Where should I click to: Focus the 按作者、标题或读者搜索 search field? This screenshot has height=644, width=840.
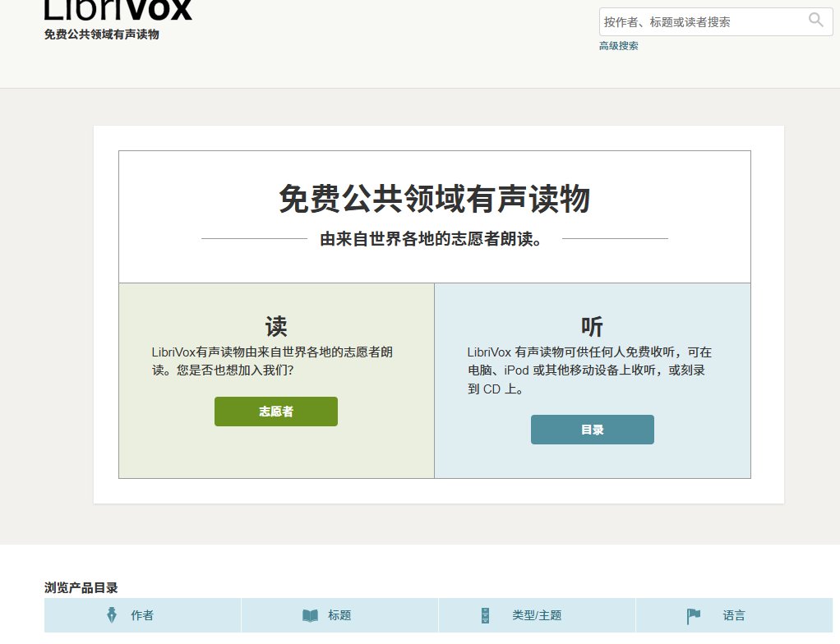(x=716, y=22)
